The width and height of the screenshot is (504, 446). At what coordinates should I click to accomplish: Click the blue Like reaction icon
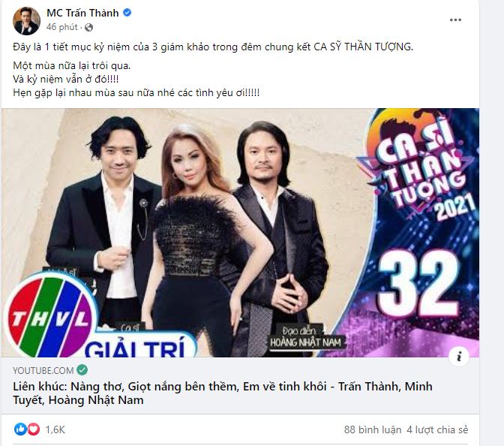20,429
